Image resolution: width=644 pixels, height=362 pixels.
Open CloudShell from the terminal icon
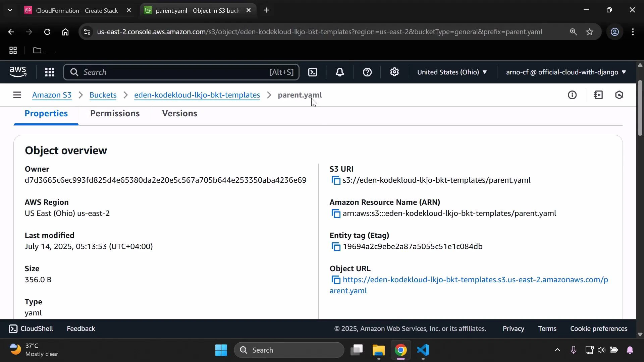click(13, 329)
